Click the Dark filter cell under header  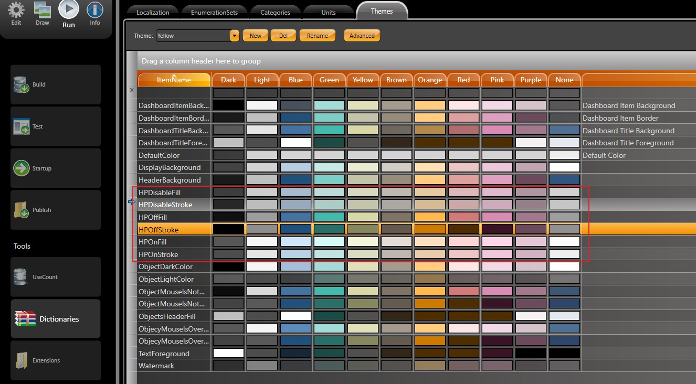[229, 93]
